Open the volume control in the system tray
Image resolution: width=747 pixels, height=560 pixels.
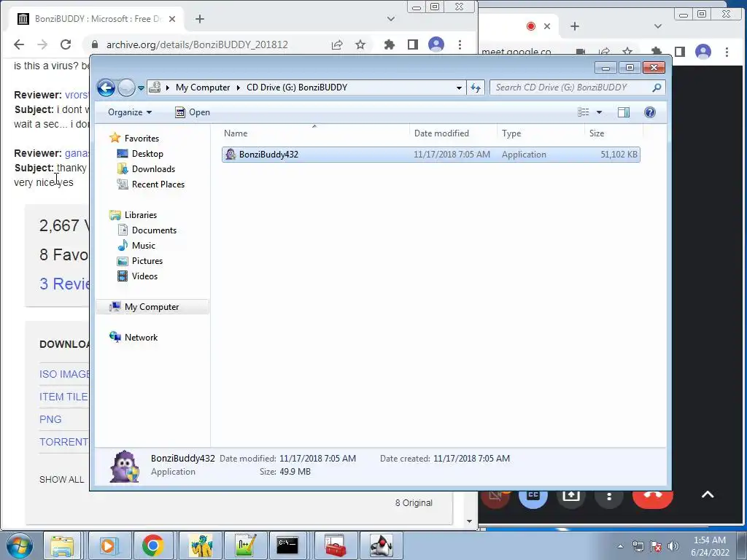673,546
